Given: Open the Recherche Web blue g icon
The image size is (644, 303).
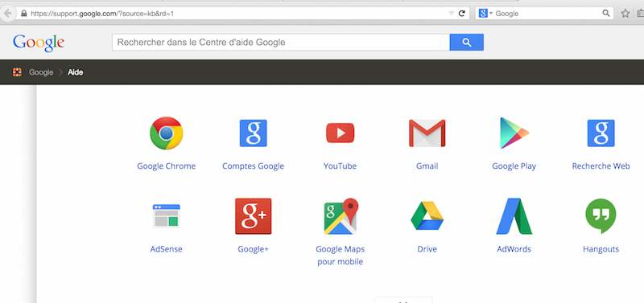Looking at the screenshot, I should (601, 133).
